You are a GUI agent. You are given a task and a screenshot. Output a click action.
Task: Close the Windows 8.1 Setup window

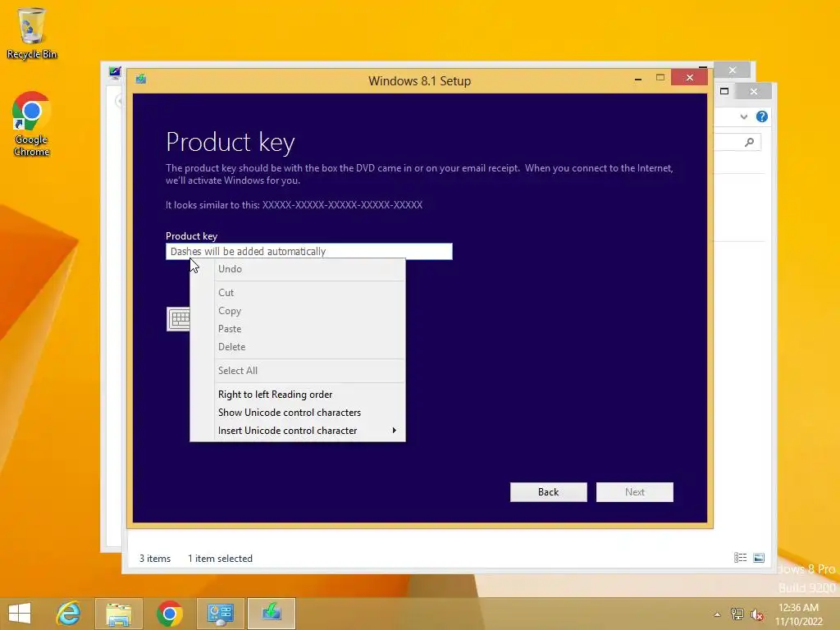689,78
